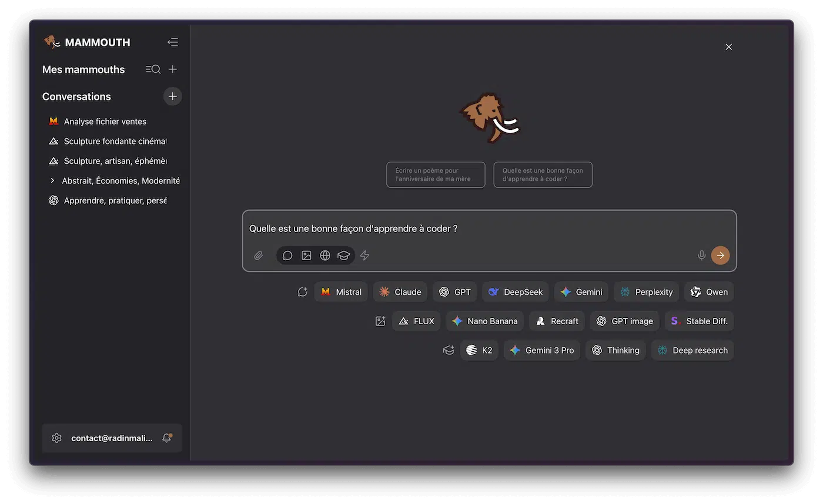Switch to image mode via the picture icon
Viewport: 823px width, 504px height.
(x=306, y=256)
